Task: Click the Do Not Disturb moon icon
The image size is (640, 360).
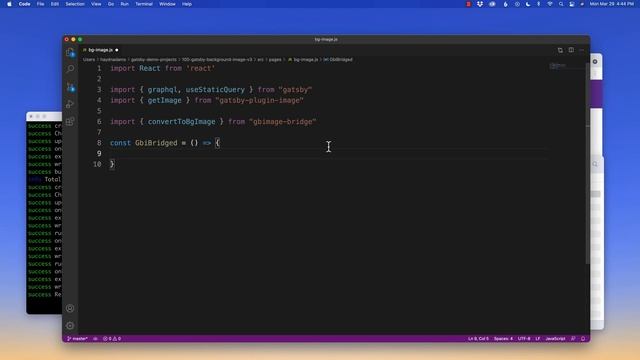Action: point(528,4)
